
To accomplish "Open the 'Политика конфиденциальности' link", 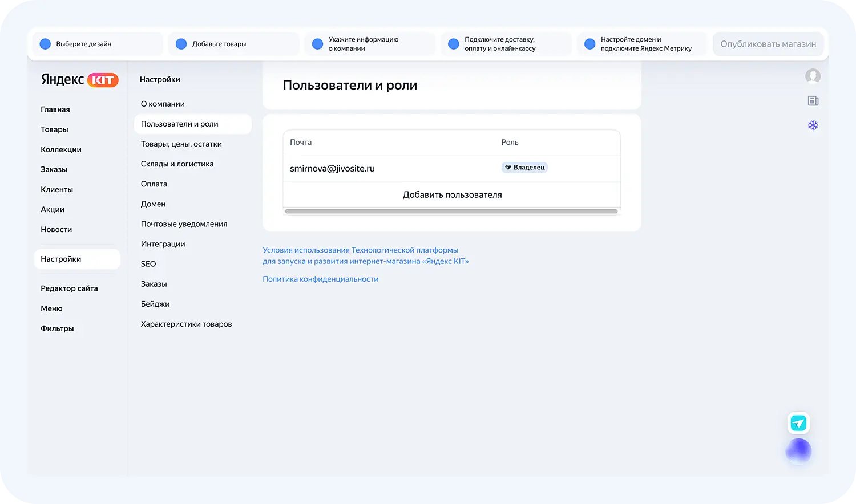I will click(321, 279).
